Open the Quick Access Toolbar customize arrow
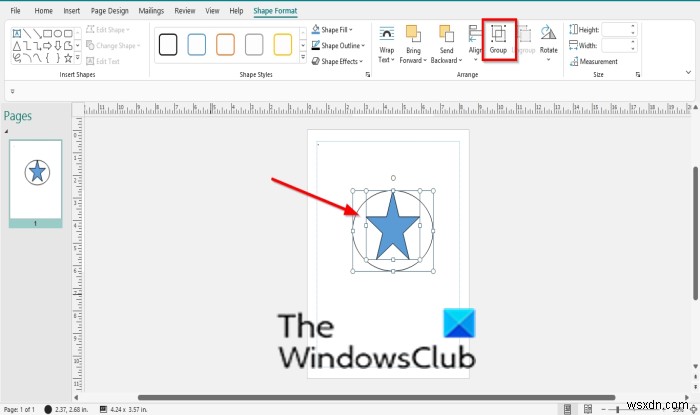Image resolution: width=700 pixels, height=415 pixels. click(12, 91)
